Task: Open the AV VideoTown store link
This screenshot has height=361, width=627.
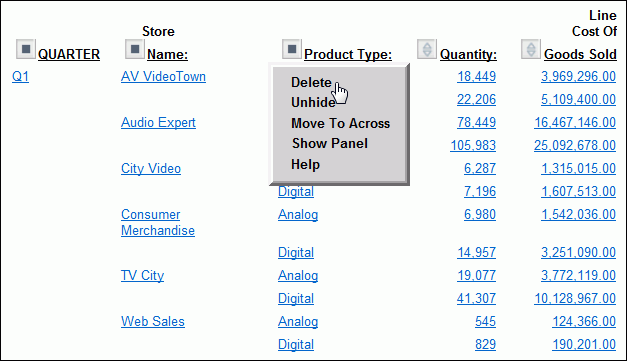Action: [x=163, y=76]
